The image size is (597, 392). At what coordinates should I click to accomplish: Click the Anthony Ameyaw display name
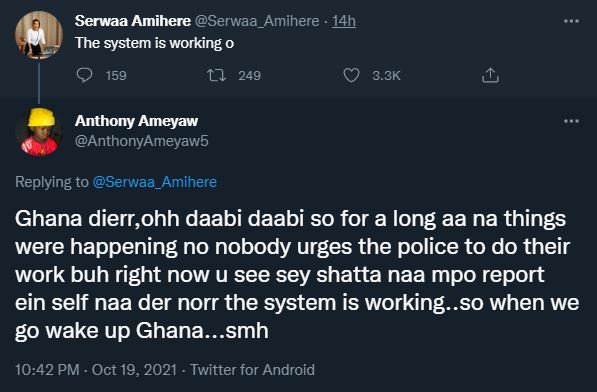tap(136, 121)
